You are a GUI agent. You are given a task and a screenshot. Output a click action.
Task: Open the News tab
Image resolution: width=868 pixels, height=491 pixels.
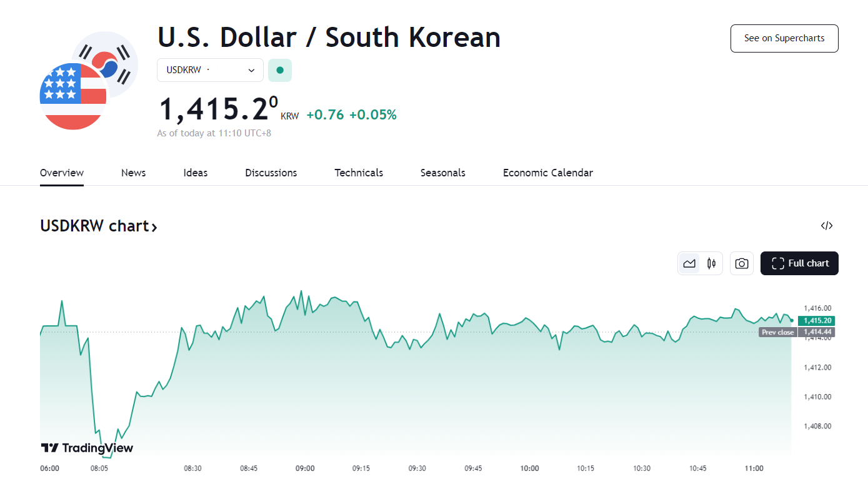tap(133, 173)
